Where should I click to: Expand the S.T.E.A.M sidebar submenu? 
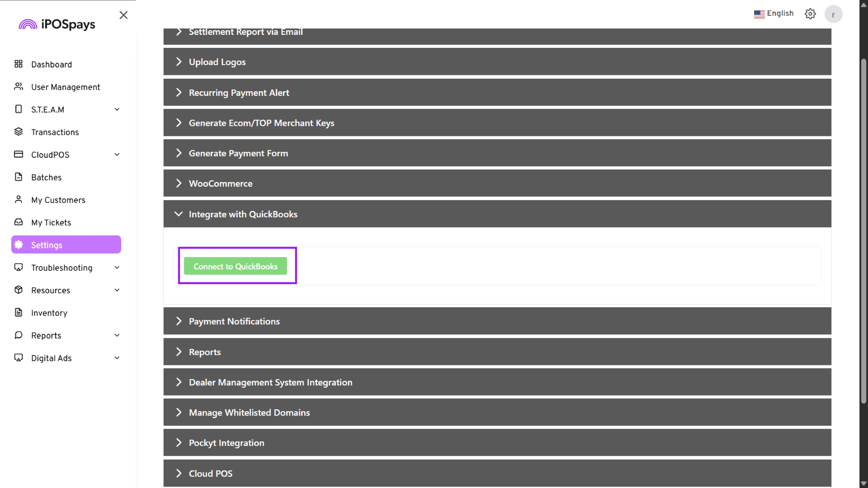pos(117,109)
